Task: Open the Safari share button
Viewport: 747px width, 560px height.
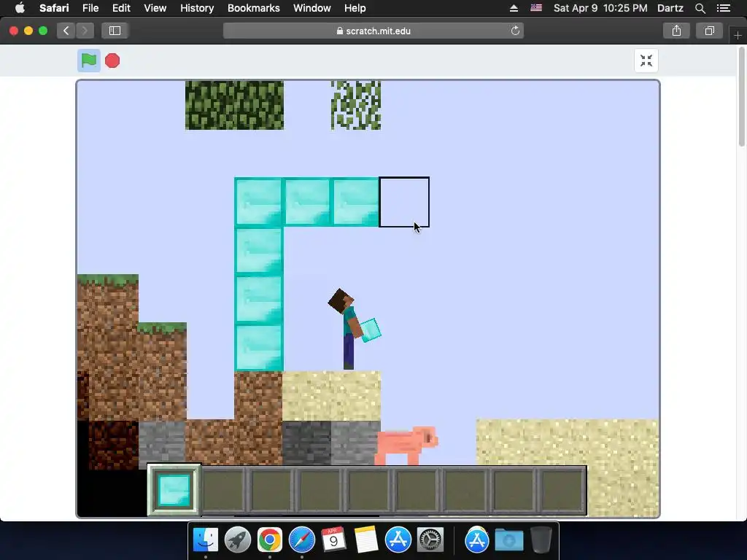Action: pos(676,31)
